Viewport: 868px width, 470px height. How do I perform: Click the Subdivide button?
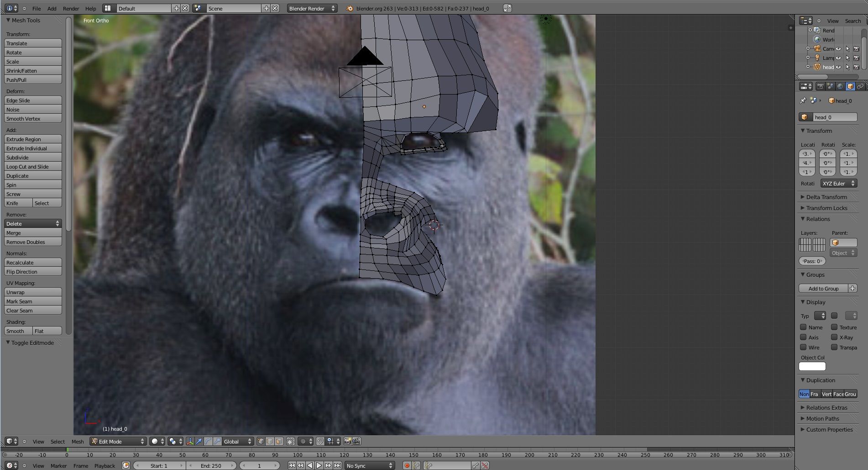pyautogui.click(x=33, y=158)
